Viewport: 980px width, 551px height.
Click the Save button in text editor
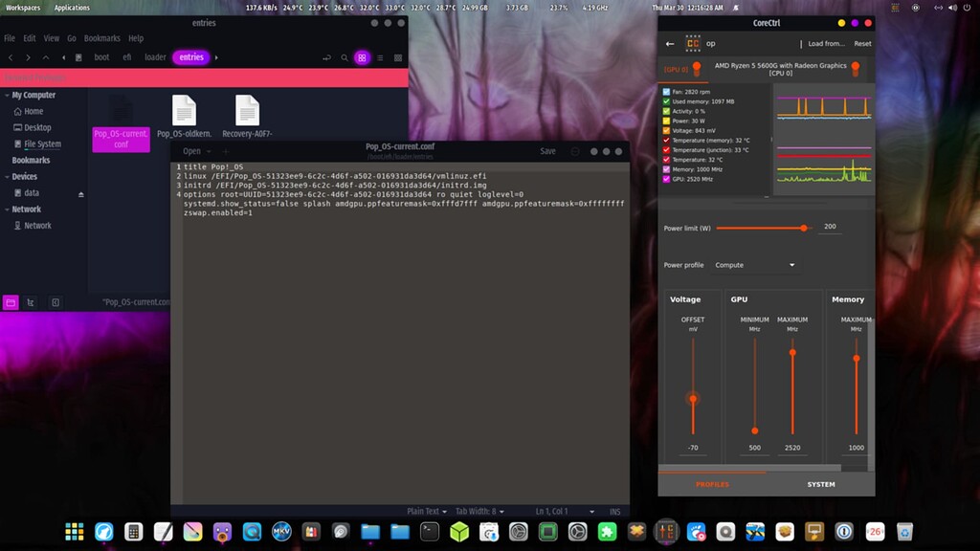547,151
